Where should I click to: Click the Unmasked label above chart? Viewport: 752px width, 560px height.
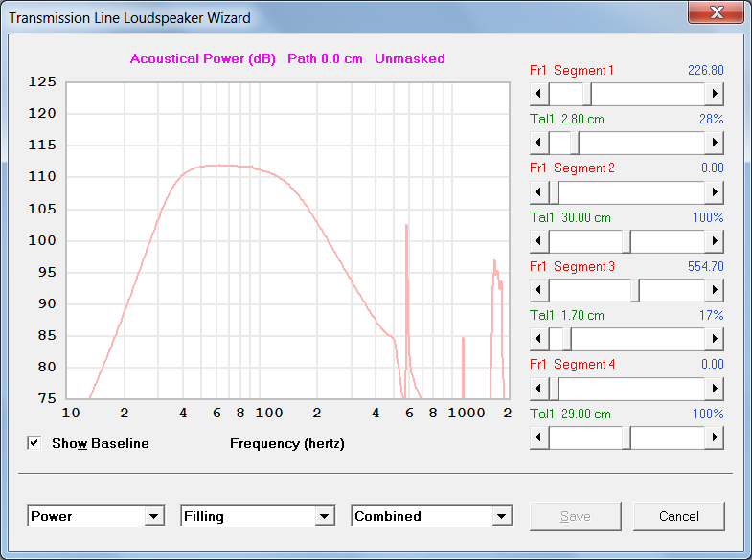click(x=410, y=59)
